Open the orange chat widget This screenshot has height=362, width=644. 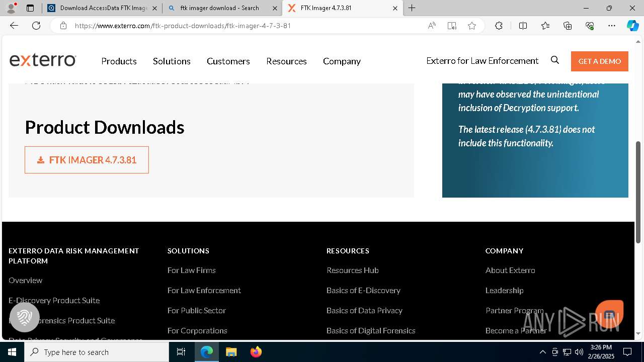pyautogui.click(x=609, y=315)
